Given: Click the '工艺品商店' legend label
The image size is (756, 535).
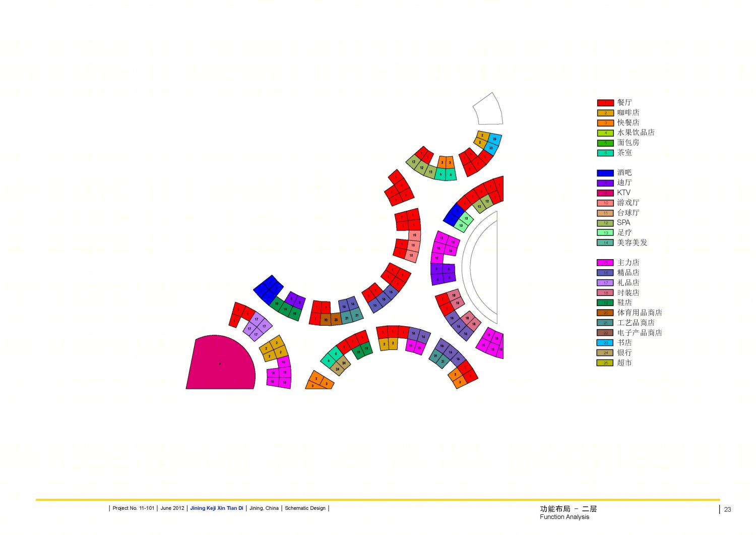Looking at the screenshot, I should (636, 323).
